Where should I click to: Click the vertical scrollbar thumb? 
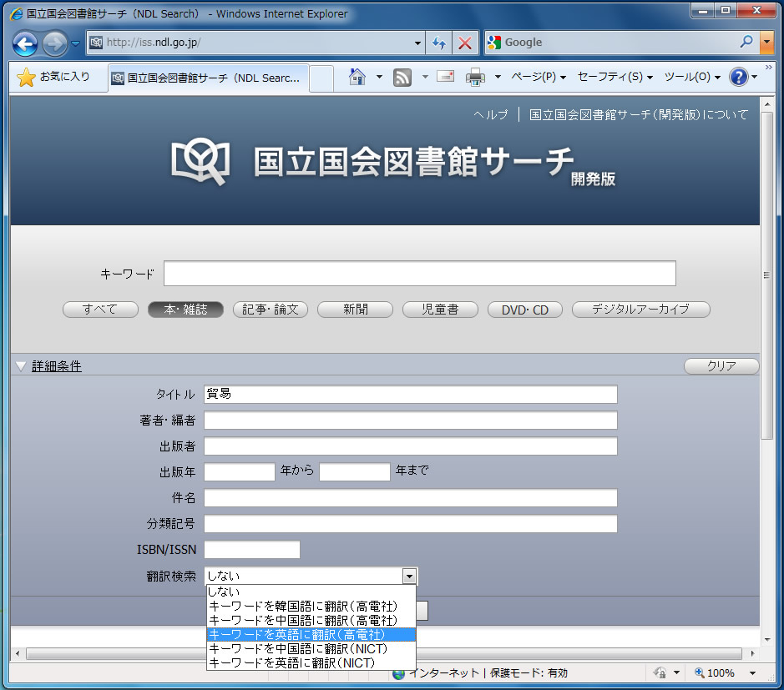(766, 275)
